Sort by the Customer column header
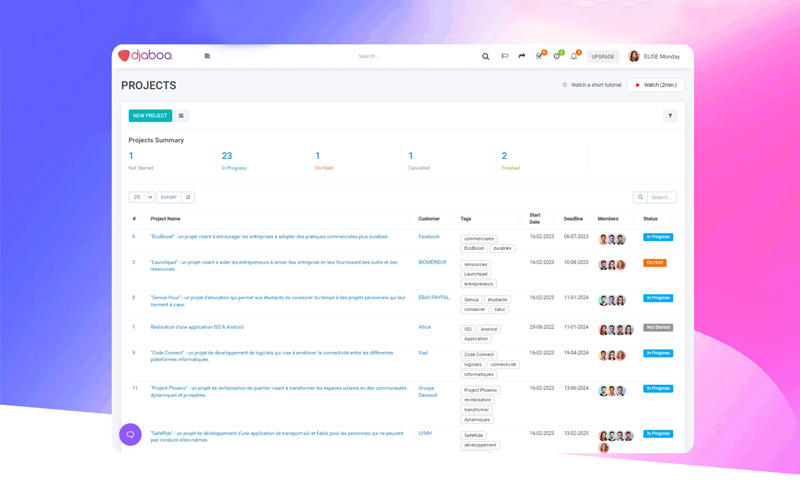 (429, 219)
